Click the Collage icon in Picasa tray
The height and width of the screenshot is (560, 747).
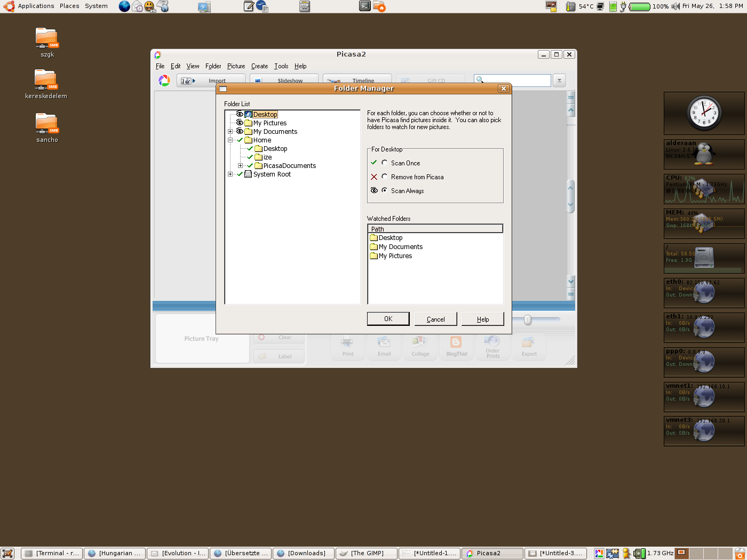(420, 346)
